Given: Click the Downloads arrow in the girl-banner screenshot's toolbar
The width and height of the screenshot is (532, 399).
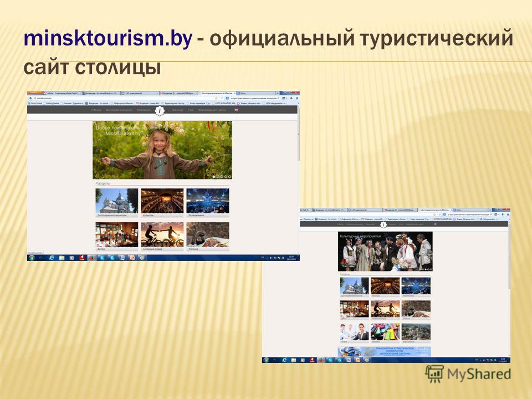Looking at the screenshot, I should click(x=291, y=98).
